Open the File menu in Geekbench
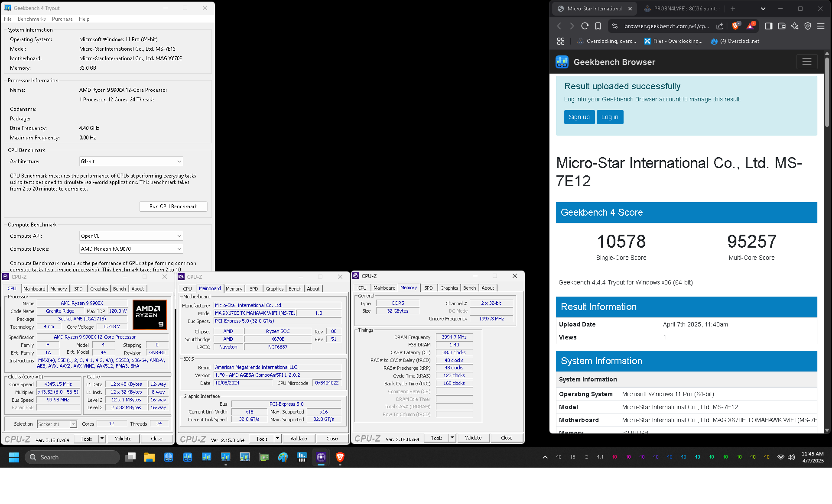Screen dimensions: 832x504 [8, 19]
